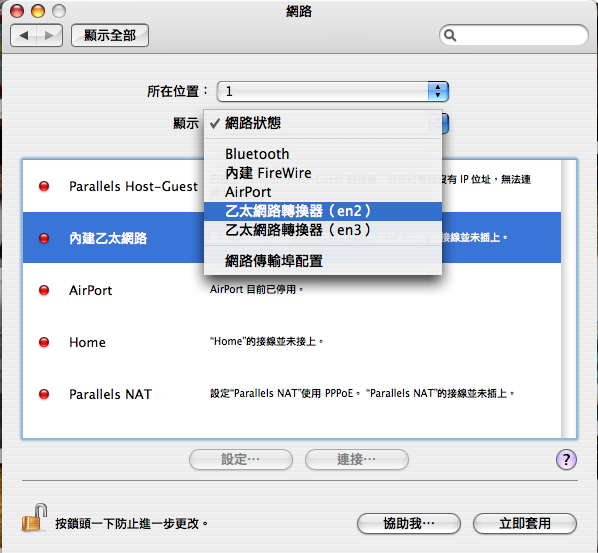Open 網路傳輸埠配置 from the menu

(x=323, y=261)
